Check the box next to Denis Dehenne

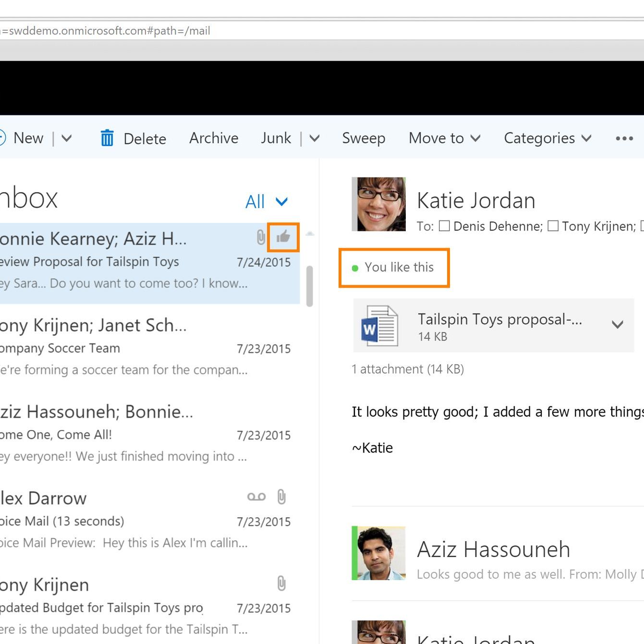pos(445,226)
